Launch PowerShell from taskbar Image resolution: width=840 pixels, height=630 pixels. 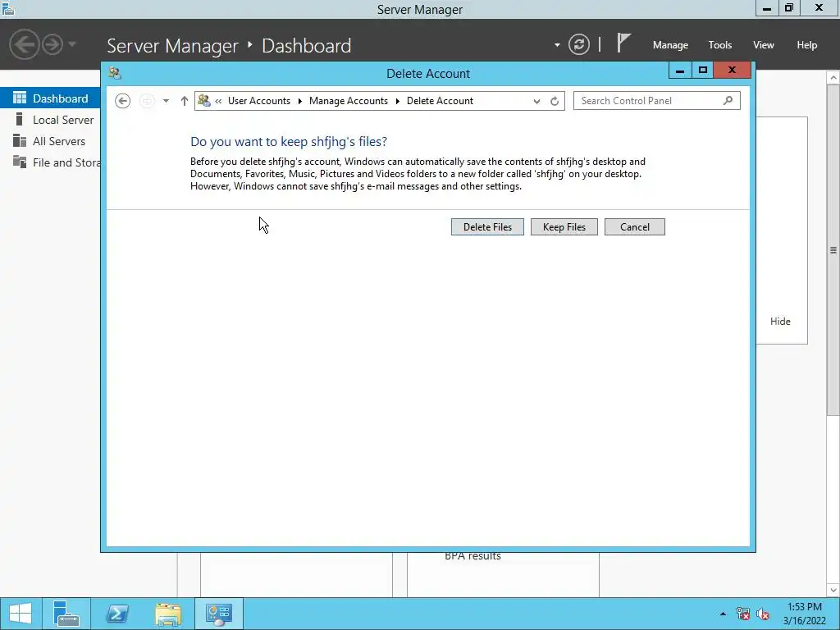(x=116, y=614)
